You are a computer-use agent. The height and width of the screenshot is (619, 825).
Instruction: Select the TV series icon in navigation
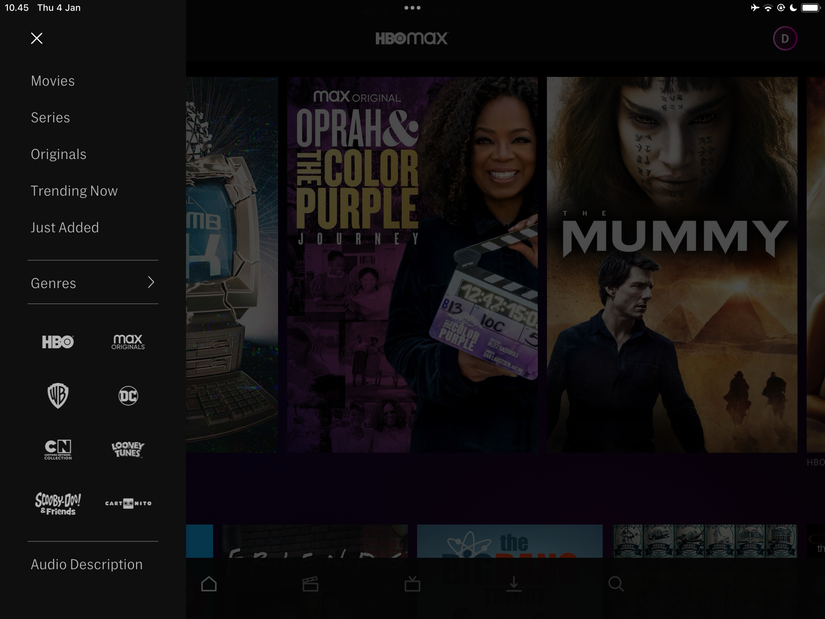pyautogui.click(x=411, y=583)
